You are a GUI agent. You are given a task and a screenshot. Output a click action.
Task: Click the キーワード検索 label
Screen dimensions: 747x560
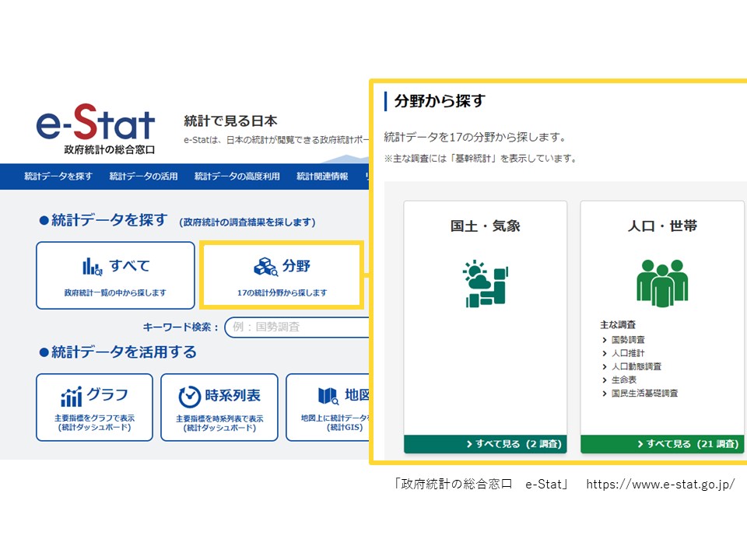click(180, 327)
